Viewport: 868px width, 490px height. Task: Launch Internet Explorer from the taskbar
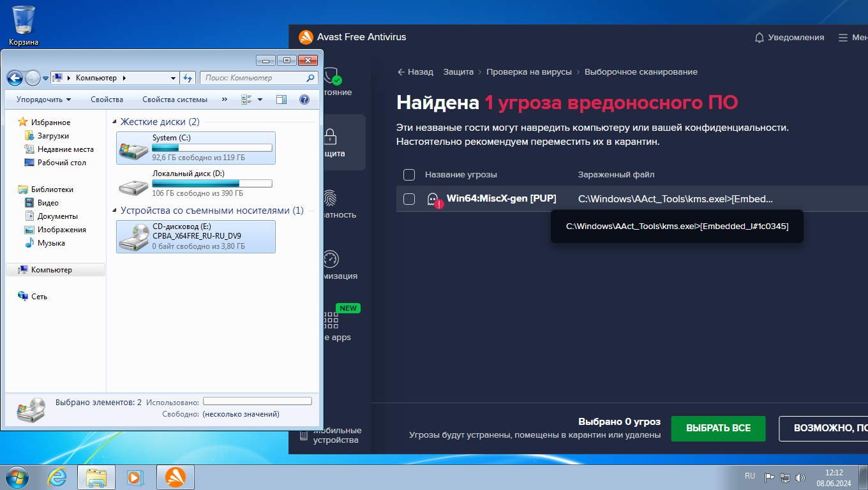tap(57, 477)
